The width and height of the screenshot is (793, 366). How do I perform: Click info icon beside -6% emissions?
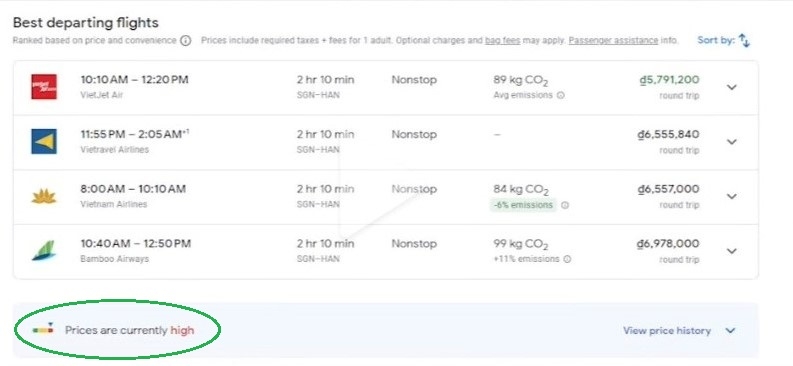pyautogui.click(x=565, y=205)
